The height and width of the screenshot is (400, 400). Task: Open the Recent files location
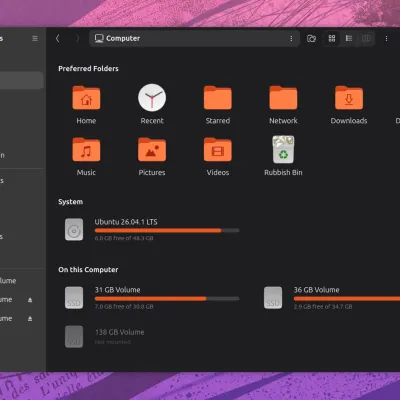coord(152,98)
